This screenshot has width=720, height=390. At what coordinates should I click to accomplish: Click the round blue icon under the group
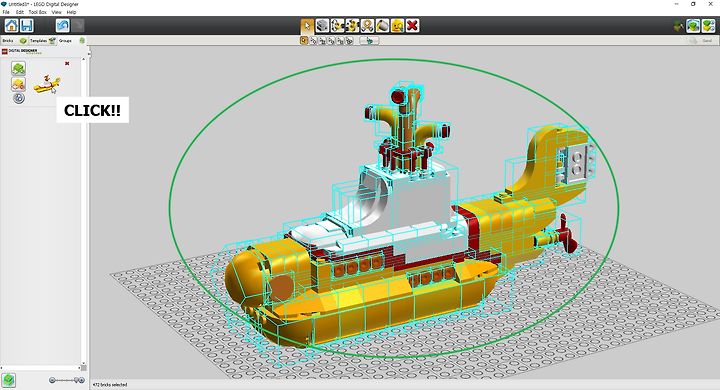click(x=18, y=98)
